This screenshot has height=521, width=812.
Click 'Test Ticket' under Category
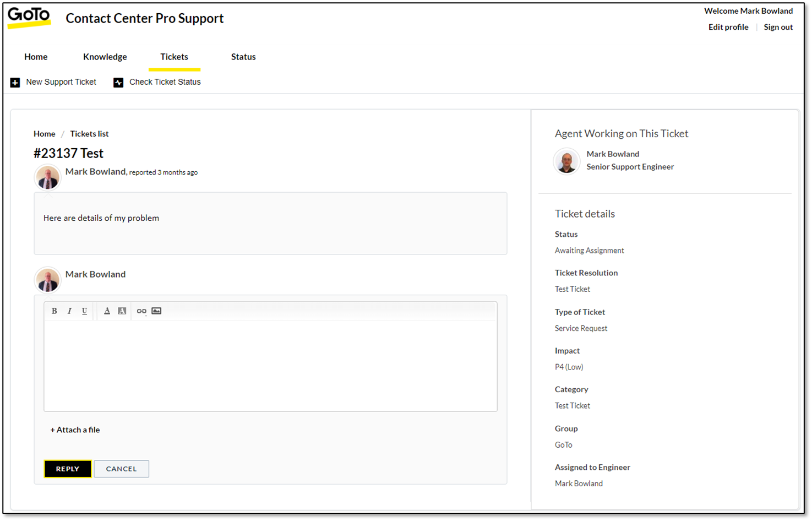tap(572, 406)
